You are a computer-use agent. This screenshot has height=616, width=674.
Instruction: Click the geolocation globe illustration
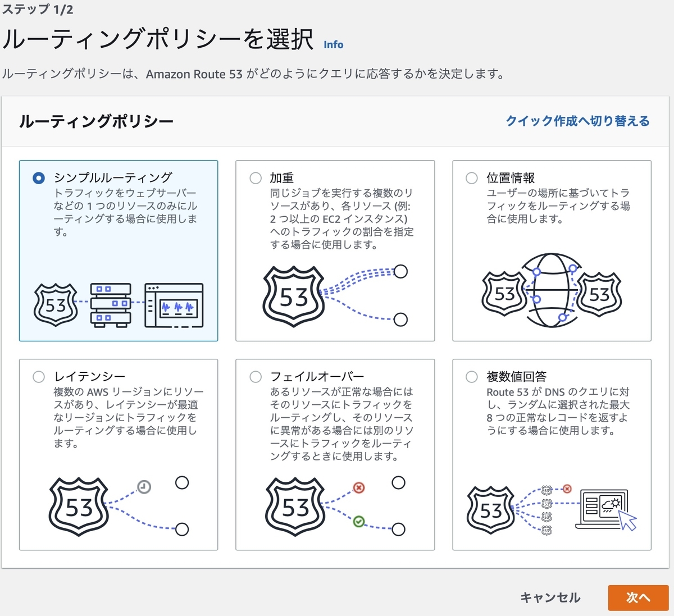tap(552, 290)
